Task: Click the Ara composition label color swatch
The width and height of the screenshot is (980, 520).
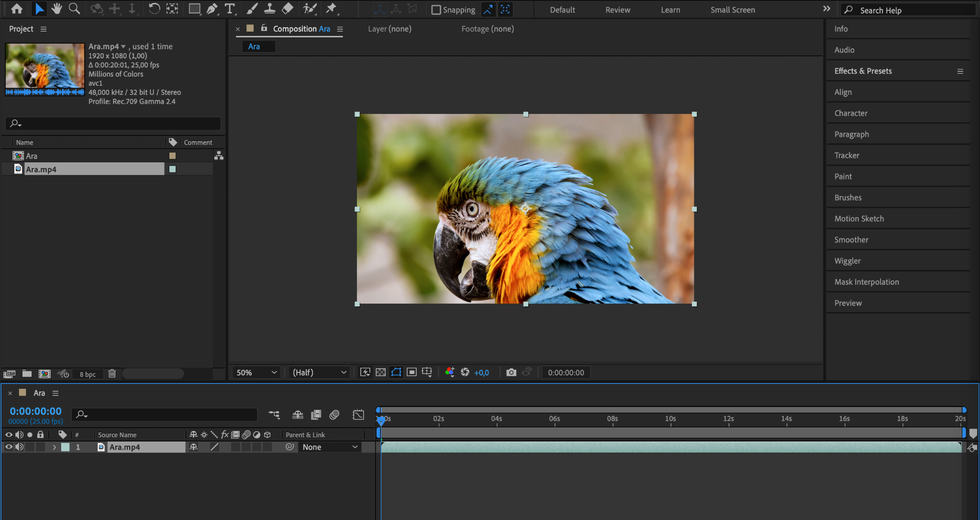Action: coord(173,156)
